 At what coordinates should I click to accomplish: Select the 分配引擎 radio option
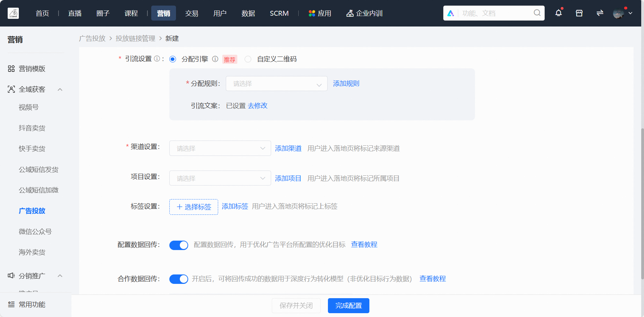pos(172,59)
